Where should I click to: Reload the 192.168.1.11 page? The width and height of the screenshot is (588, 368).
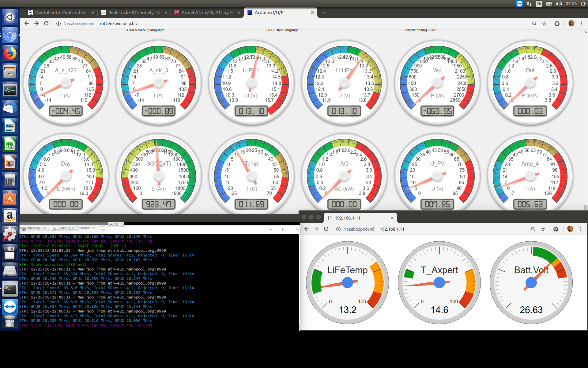(x=326, y=229)
